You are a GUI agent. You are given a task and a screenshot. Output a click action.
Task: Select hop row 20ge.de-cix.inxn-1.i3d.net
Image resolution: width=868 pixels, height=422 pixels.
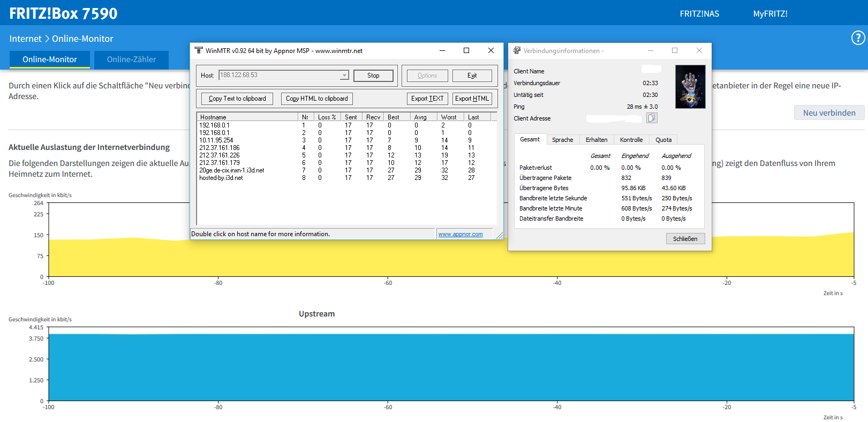coord(346,170)
